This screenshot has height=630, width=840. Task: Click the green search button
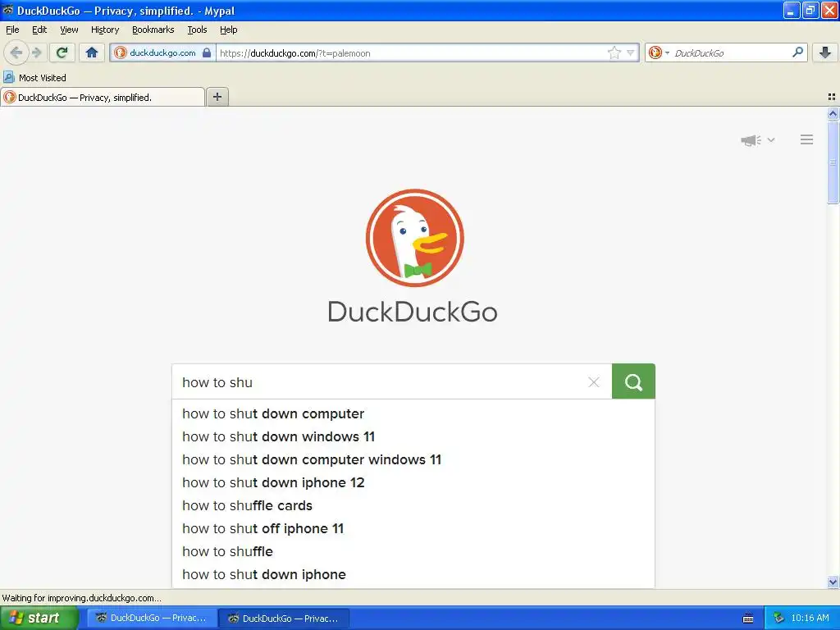[633, 381]
